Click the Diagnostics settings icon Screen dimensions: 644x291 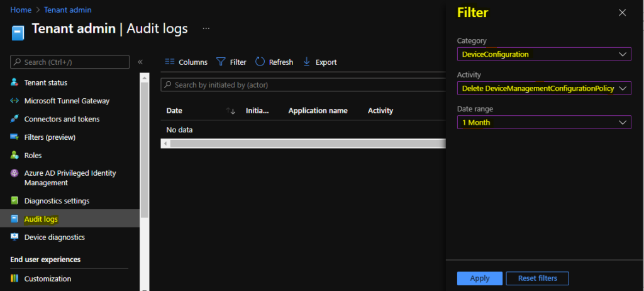14,201
